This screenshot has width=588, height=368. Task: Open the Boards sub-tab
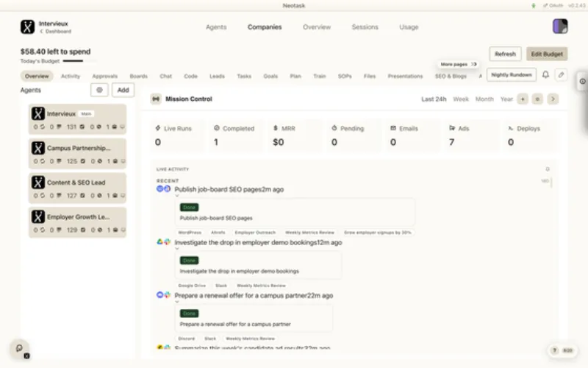coord(139,76)
